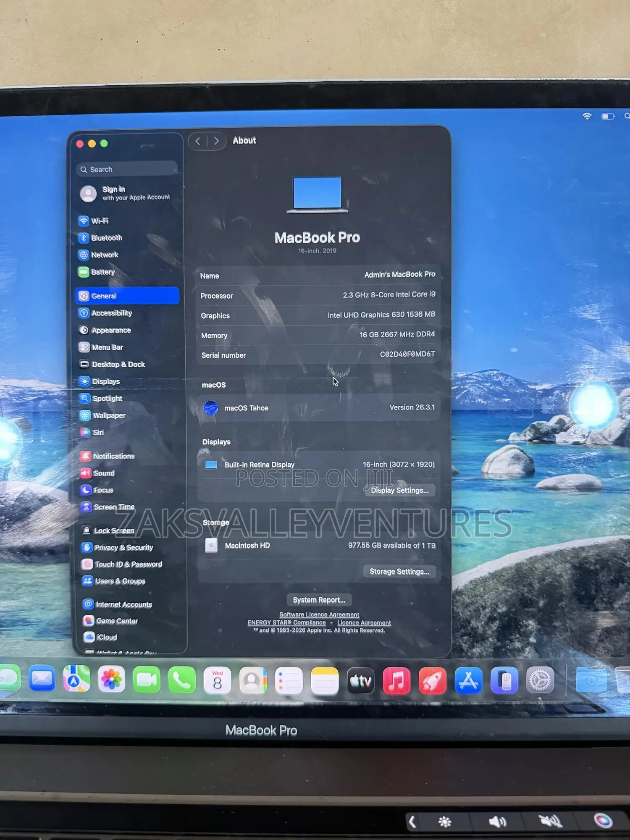Open System Settings from the Dock
The image size is (630, 840).
540,680
